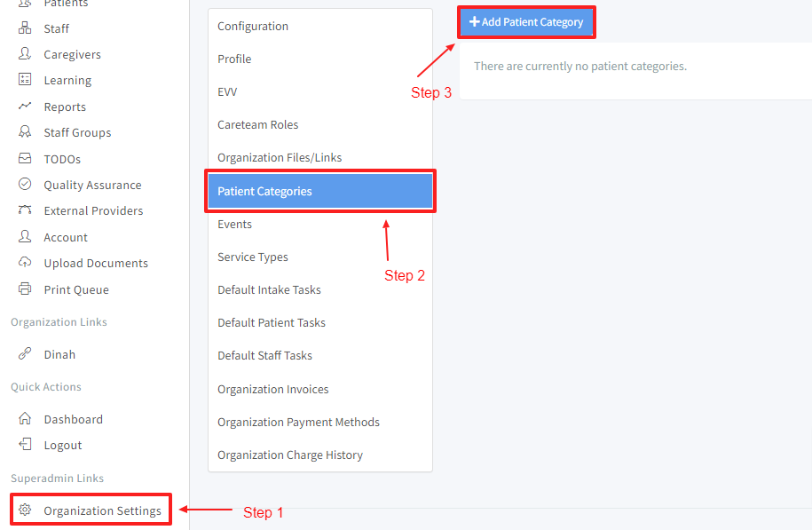Select the External Providers sidebar item
This screenshot has width=812, height=530.
[93, 210]
